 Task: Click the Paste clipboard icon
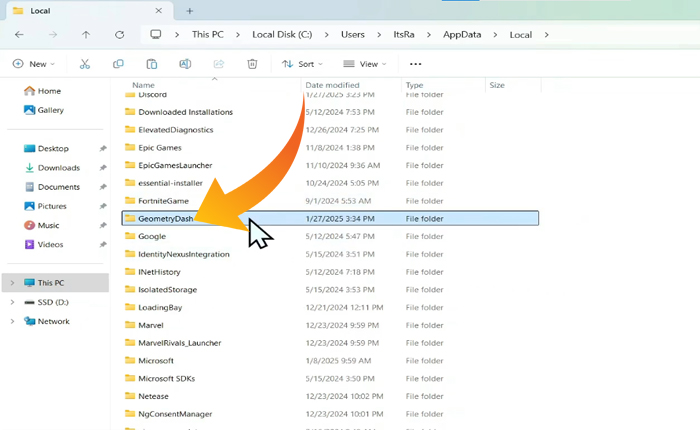[151, 64]
